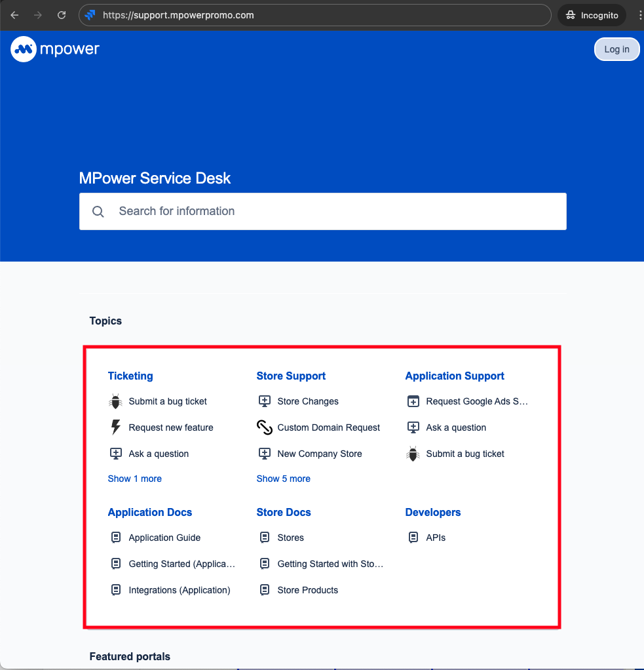644x670 pixels.
Task: Click the Log in button
Action: pos(616,49)
